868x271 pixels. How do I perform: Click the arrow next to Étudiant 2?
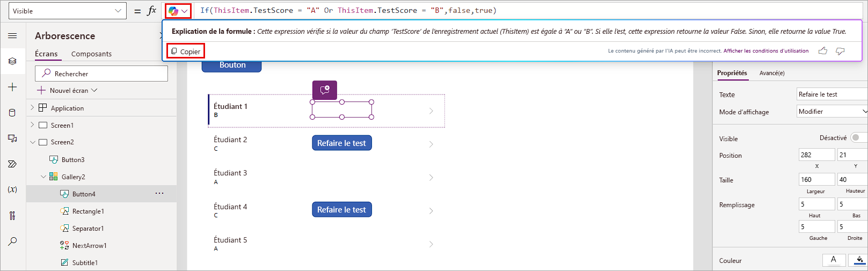click(431, 144)
